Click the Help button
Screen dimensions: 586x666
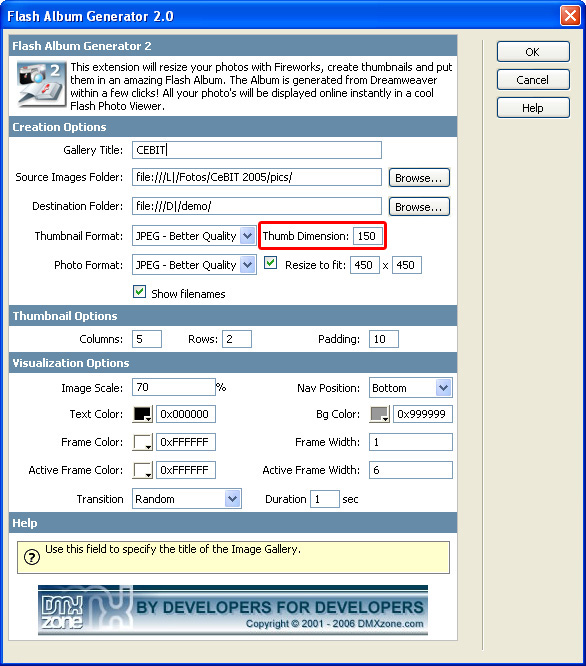[x=533, y=108]
